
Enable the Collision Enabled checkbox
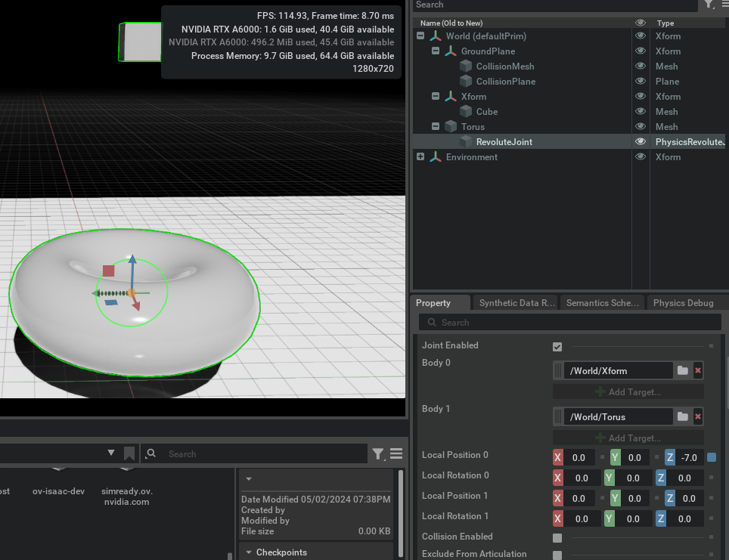tap(557, 537)
